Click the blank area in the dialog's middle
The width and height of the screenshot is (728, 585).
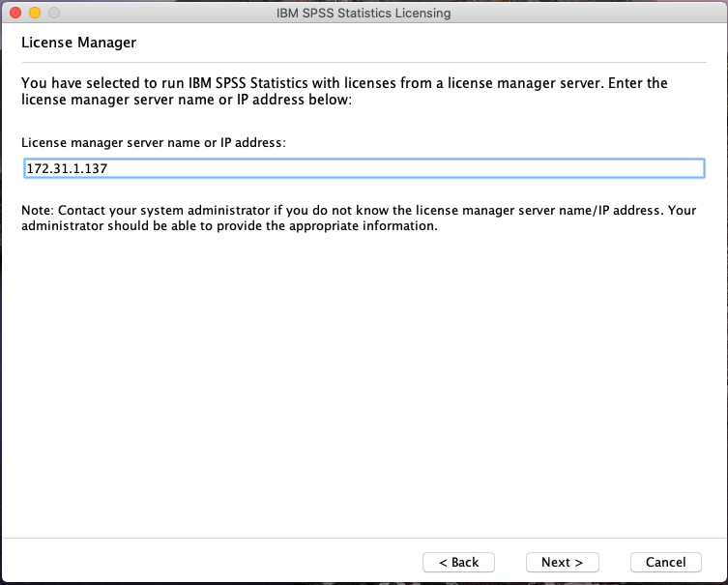tap(364, 387)
